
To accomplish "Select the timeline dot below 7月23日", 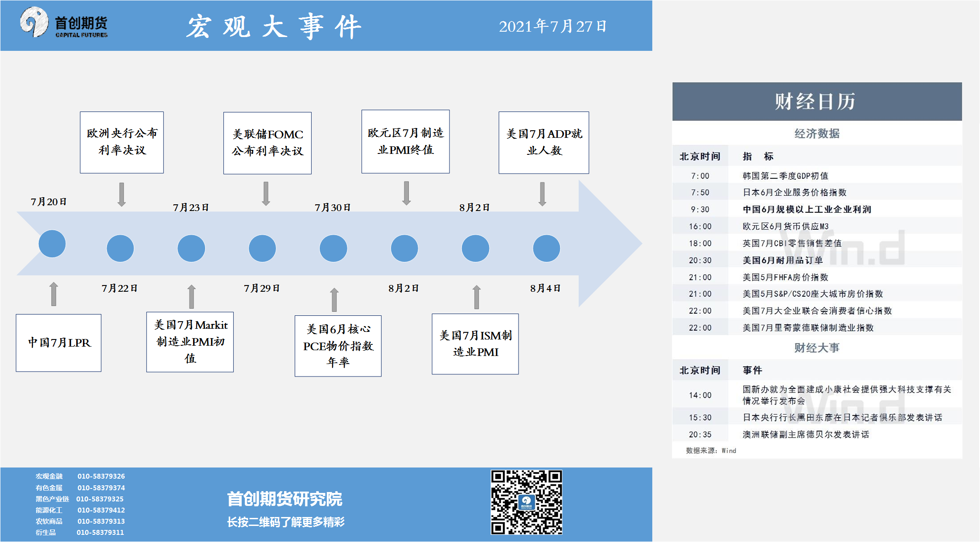I will click(x=191, y=248).
